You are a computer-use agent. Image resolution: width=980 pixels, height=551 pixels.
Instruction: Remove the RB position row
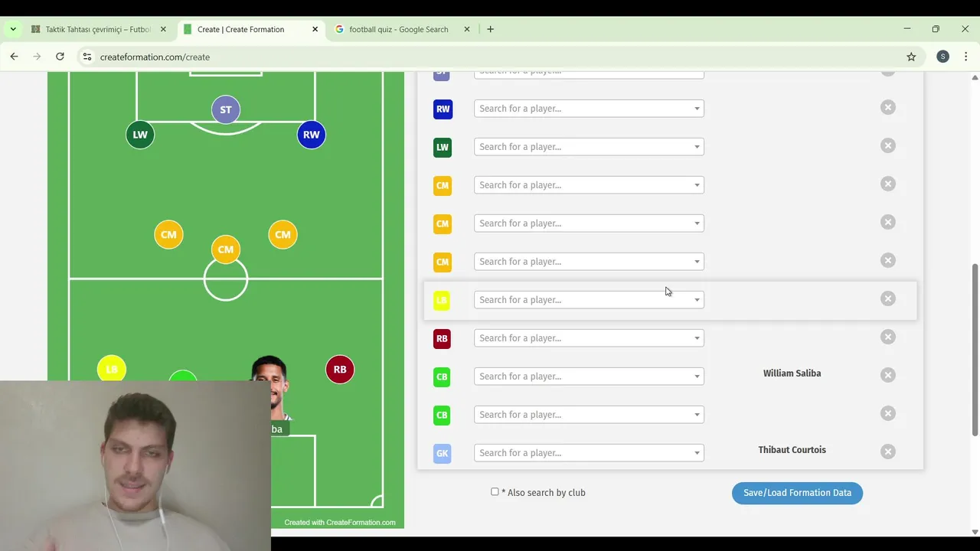point(888,337)
